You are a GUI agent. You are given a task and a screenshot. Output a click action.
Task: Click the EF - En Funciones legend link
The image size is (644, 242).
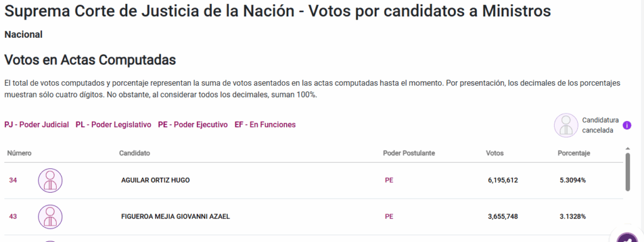click(x=265, y=125)
